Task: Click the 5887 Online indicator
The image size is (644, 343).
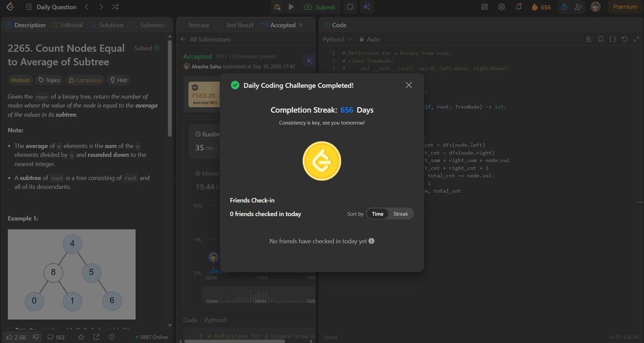Action: 151,337
